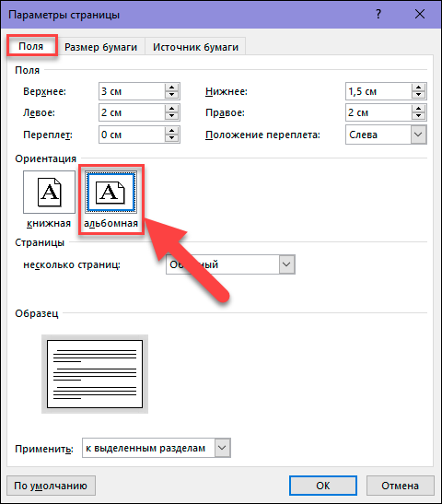Viewport: 442px width, 504px height.
Task: Increase the Левое margin value
Action: coord(172,109)
